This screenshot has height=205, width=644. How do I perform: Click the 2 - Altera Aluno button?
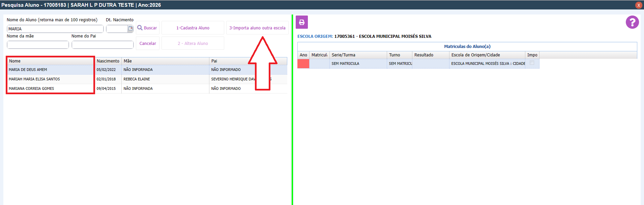193,44
